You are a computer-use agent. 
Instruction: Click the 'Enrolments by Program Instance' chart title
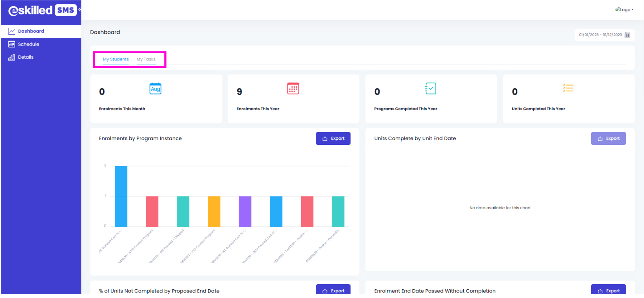pos(140,138)
